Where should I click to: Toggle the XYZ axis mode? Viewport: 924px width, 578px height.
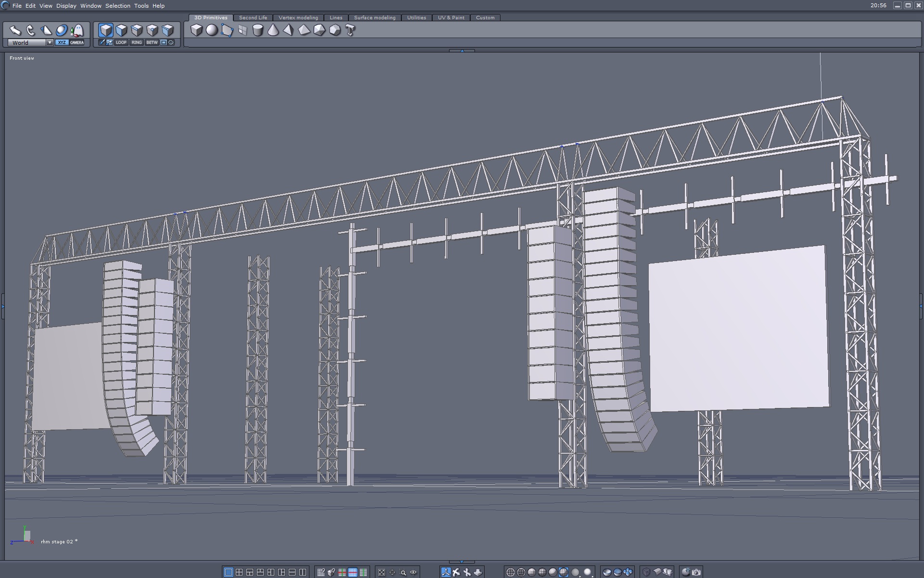click(x=62, y=42)
